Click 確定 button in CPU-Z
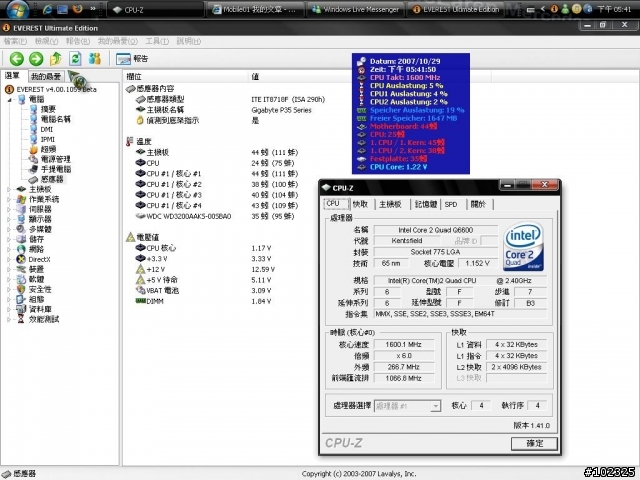640x480 pixels. [x=534, y=444]
